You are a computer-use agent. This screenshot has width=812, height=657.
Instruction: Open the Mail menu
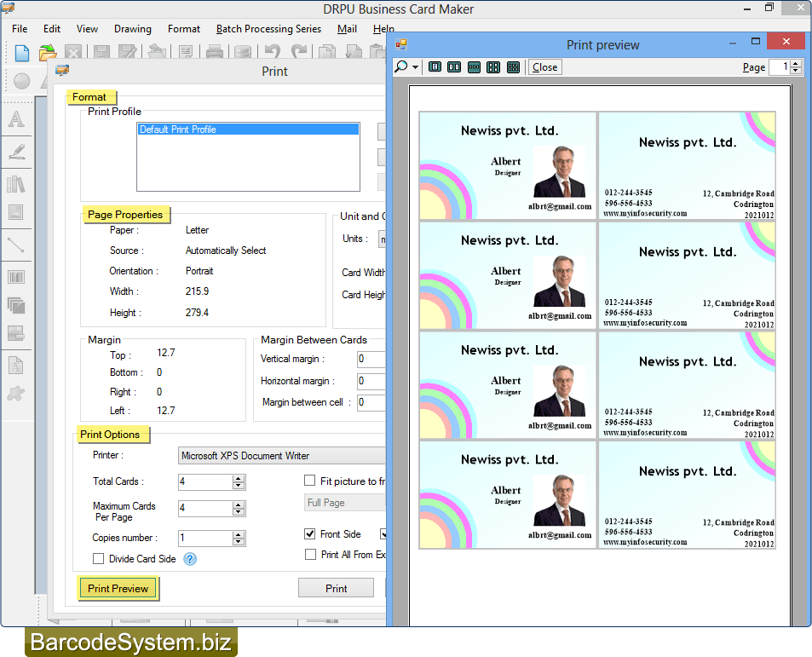pyautogui.click(x=347, y=29)
